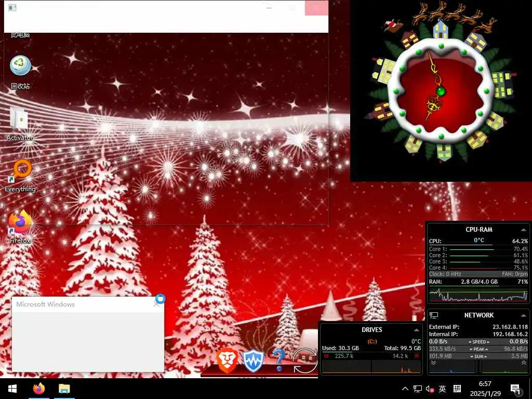The image size is (532, 399).
Task: Launch the Everything search shortcut on desktop
Action: (x=20, y=176)
